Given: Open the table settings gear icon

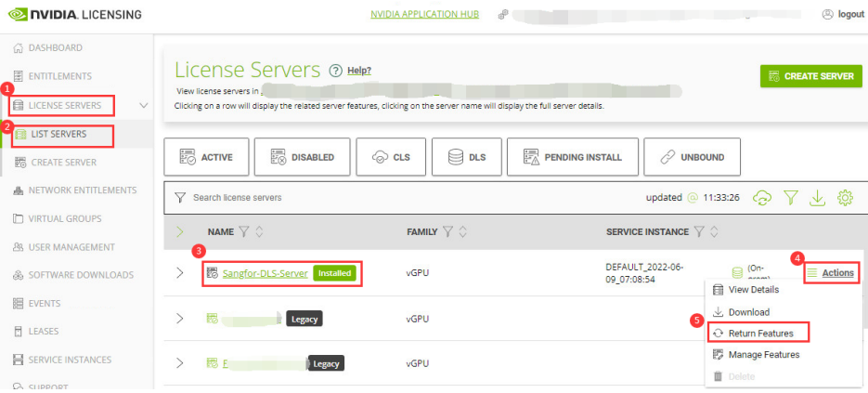Looking at the screenshot, I should [844, 198].
